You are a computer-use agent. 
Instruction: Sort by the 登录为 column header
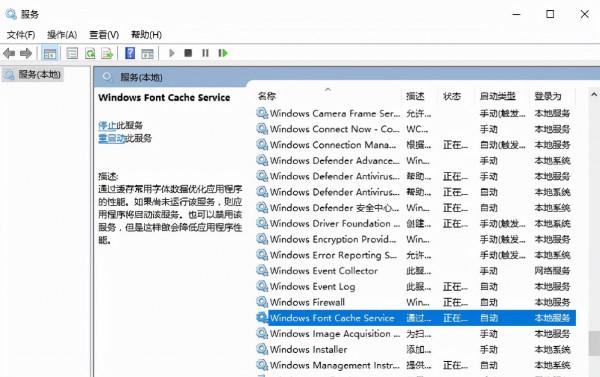coord(548,96)
